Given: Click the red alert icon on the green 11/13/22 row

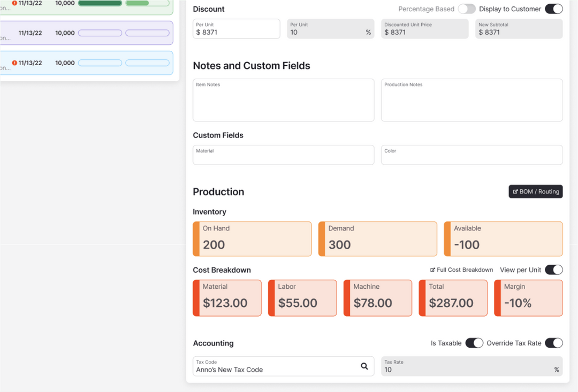Looking at the screenshot, I should point(15,3).
